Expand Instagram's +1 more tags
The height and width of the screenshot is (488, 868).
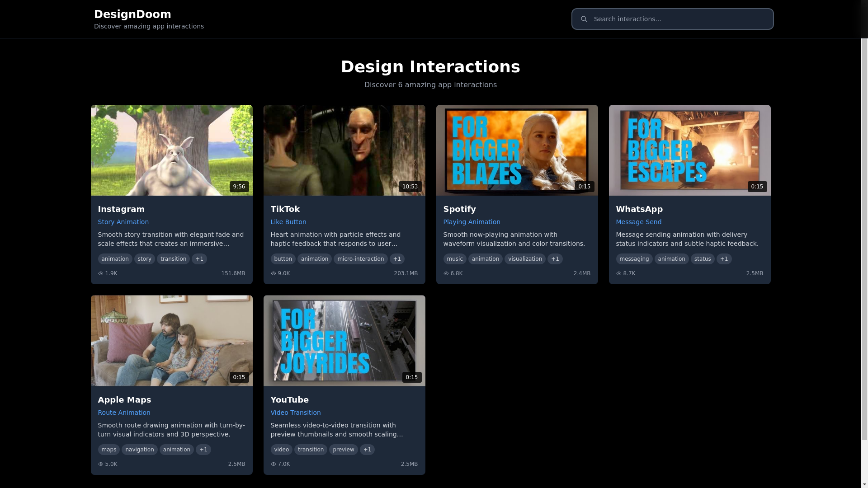pyautogui.click(x=199, y=259)
